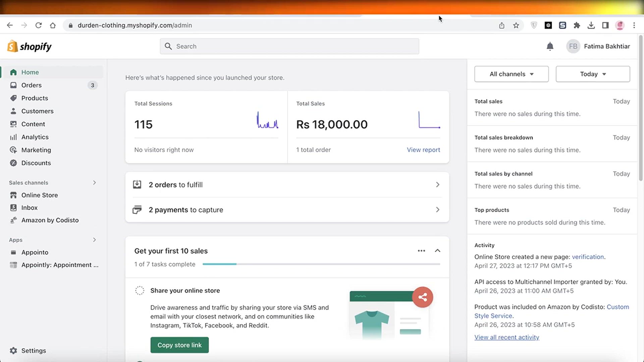Open the browser three-dot menu

tap(634, 25)
